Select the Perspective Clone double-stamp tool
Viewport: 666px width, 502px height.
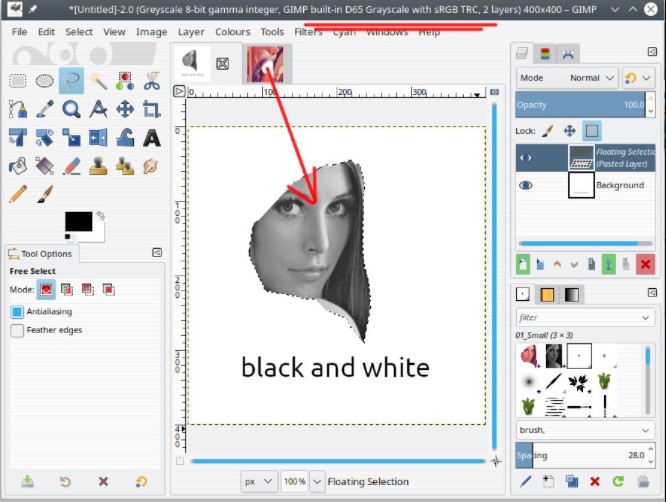pyautogui.click(x=125, y=166)
